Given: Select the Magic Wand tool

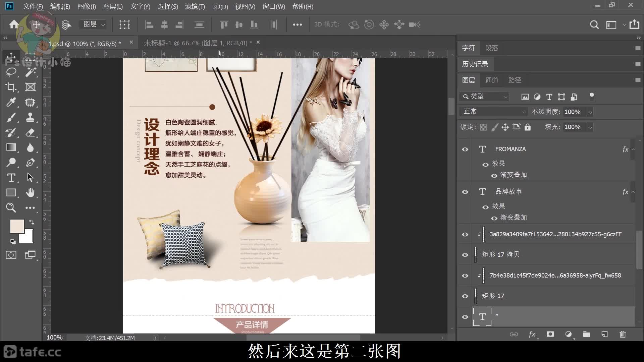Looking at the screenshot, I should 30,72.
